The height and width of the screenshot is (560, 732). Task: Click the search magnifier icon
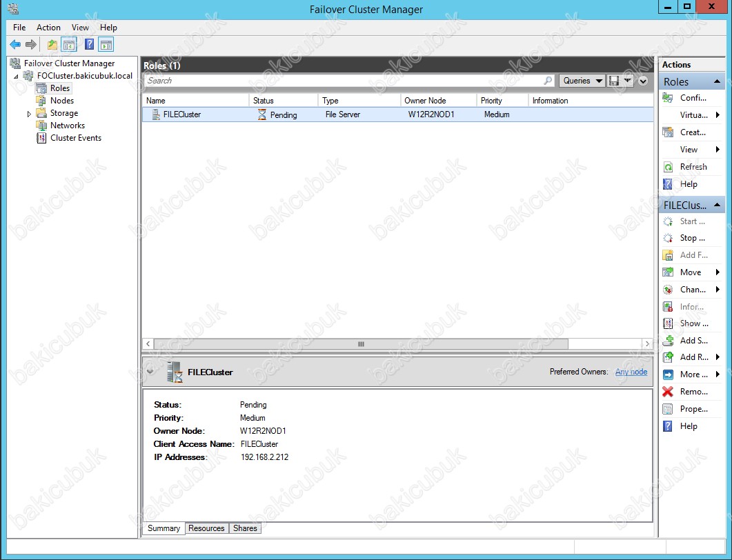click(548, 81)
